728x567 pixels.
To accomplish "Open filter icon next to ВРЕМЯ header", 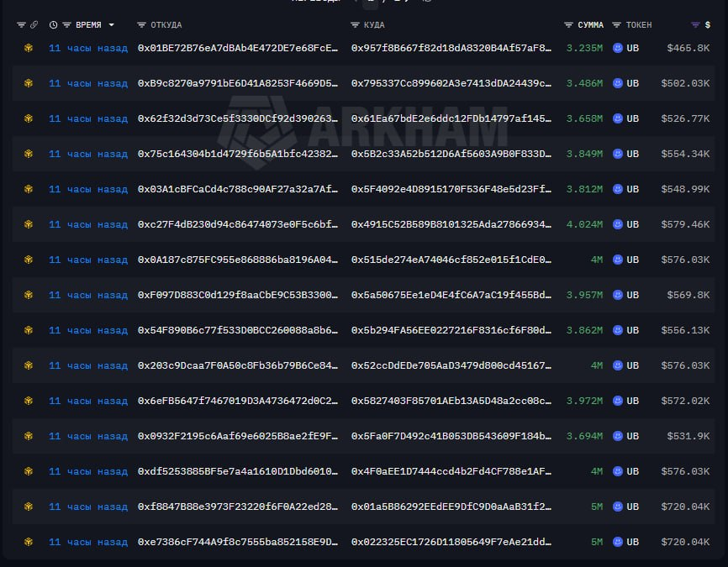I will pos(67,25).
